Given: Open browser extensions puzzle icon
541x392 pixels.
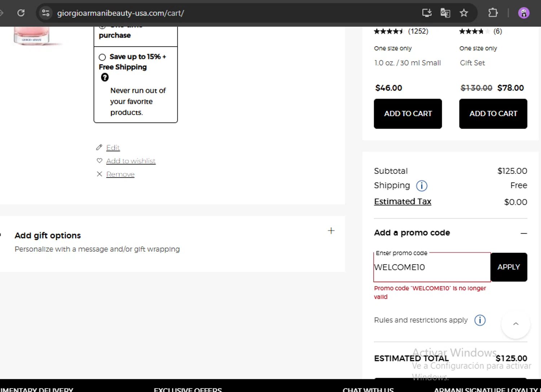Looking at the screenshot, I should [x=493, y=13].
